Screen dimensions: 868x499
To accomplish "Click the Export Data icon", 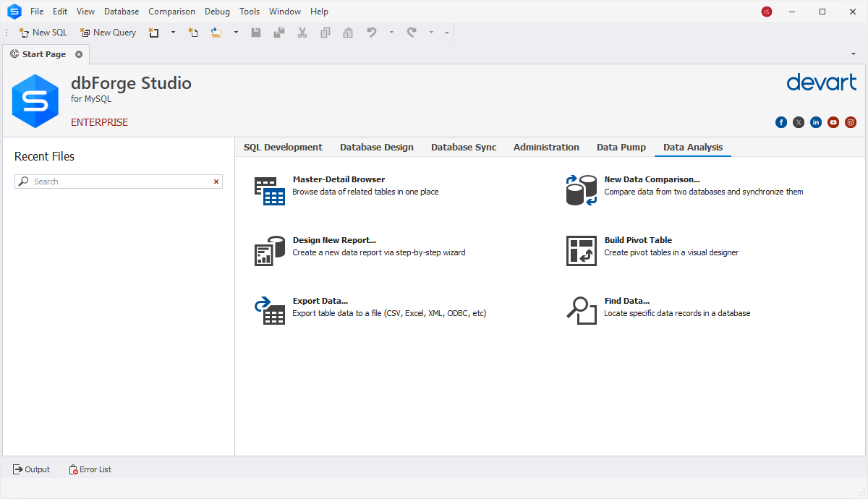I will [270, 311].
